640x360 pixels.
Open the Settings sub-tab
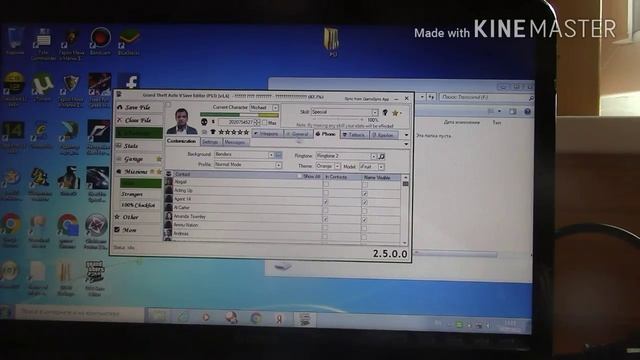pos(210,142)
